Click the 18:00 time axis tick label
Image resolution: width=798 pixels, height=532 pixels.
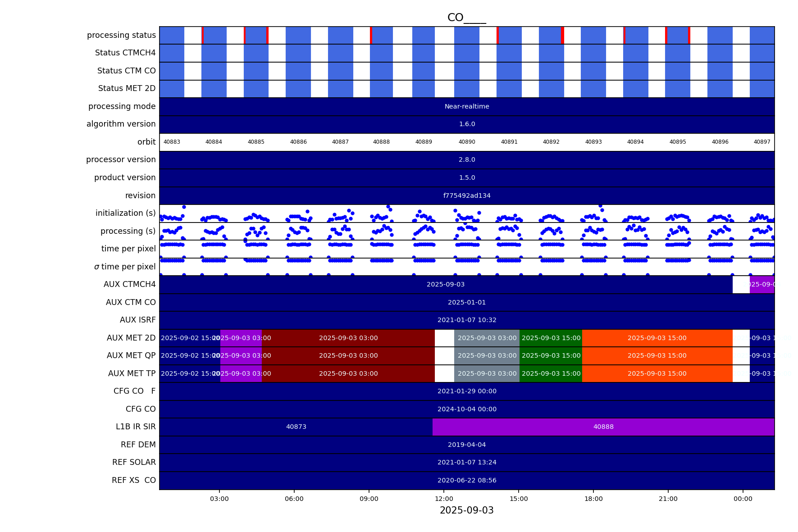593,499
